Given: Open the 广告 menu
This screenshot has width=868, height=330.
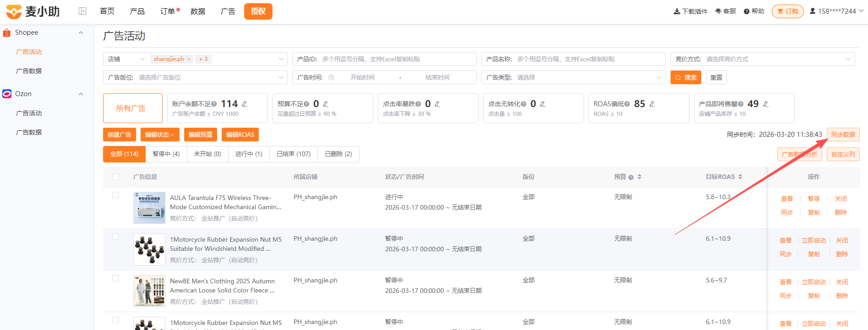Looking at the screenshot, I should (228, 11).
